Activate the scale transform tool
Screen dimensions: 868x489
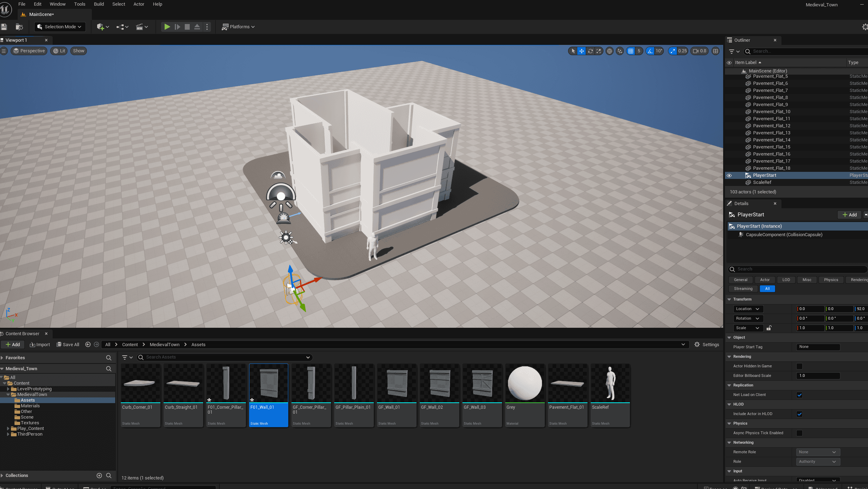(x=599, y=51)
